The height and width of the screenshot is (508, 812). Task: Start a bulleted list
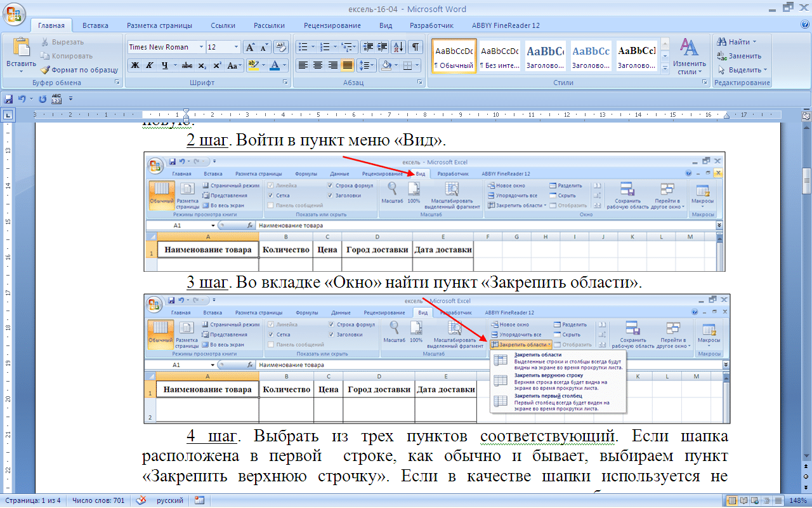point(306,47)
